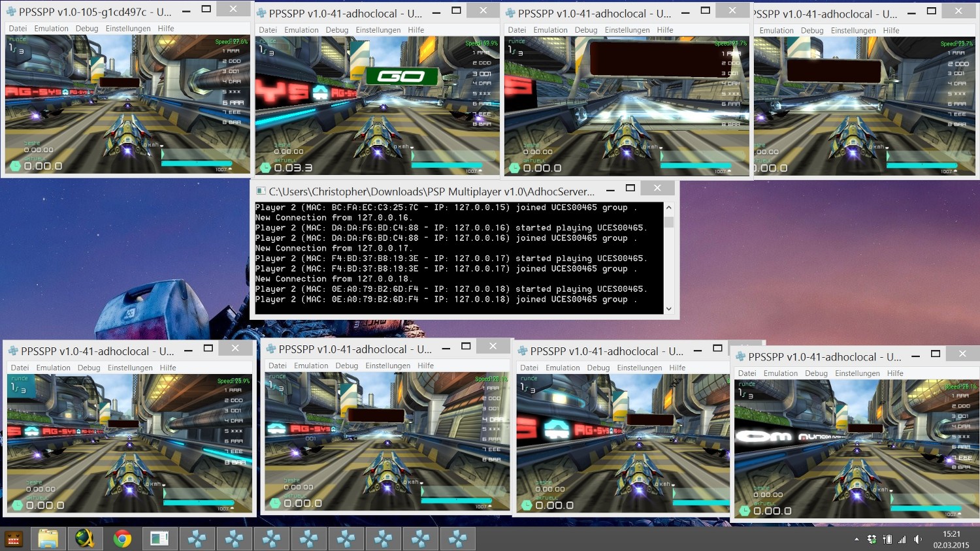Open network status in system tray

click(902, 539)
